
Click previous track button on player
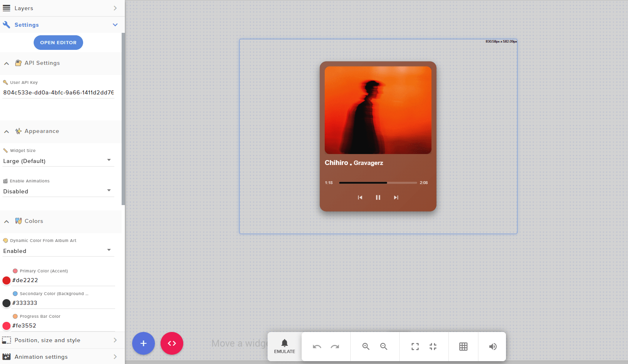click(x=360, y=197)
